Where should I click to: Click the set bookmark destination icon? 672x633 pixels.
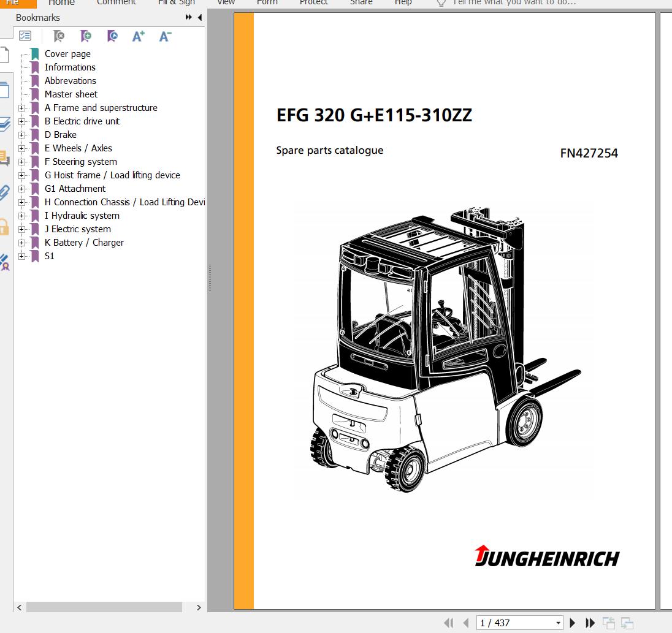[112, 36]
